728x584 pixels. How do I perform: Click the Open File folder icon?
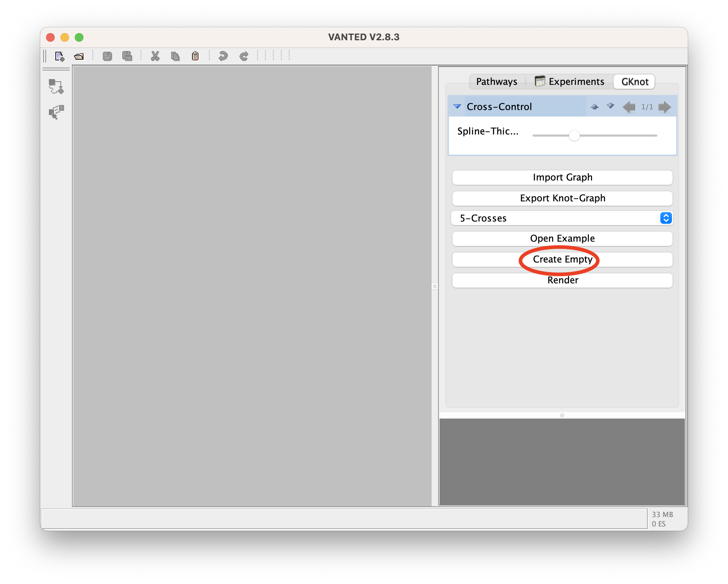tap(79, 56)
